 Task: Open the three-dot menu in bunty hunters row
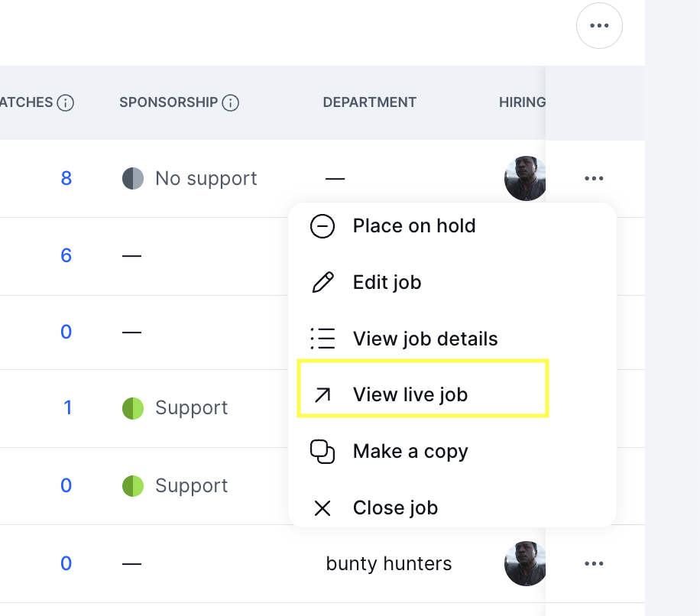pos(594,563)
